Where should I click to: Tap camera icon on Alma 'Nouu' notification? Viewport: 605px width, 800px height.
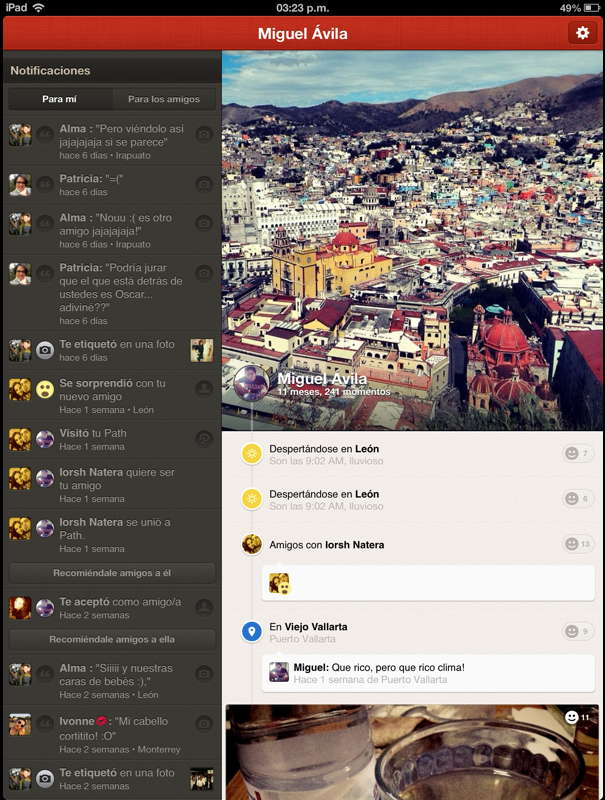pyautogui.click(x=204, y=223)
